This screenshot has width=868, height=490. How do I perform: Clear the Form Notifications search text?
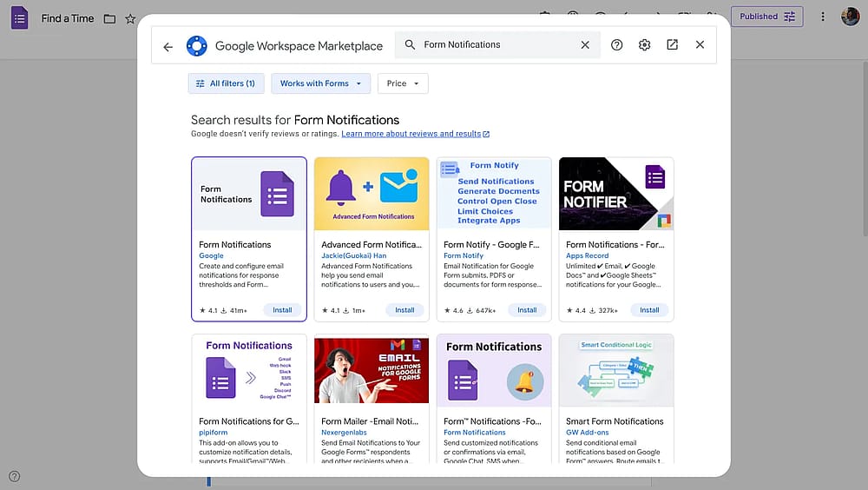tap(585, 45)
